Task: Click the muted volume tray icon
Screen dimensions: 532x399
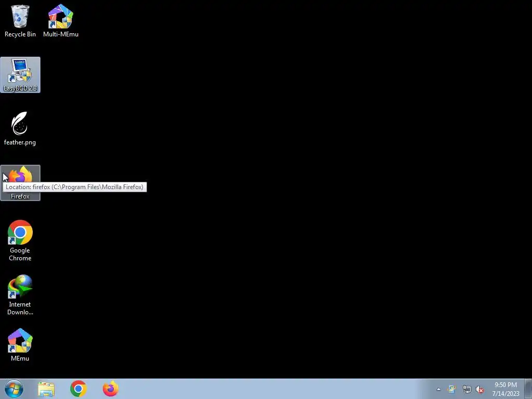Action: 480,390
